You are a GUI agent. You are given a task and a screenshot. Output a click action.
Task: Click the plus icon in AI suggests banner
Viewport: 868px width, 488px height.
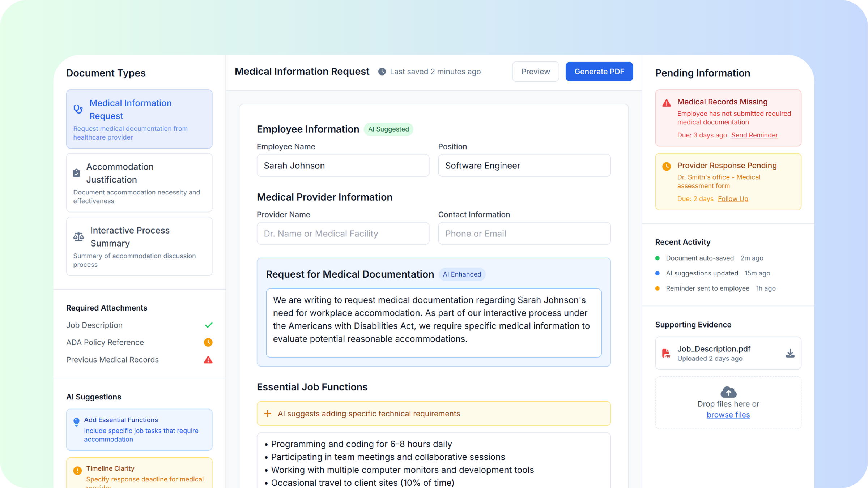pyautogui.click(x=268, y=414)
